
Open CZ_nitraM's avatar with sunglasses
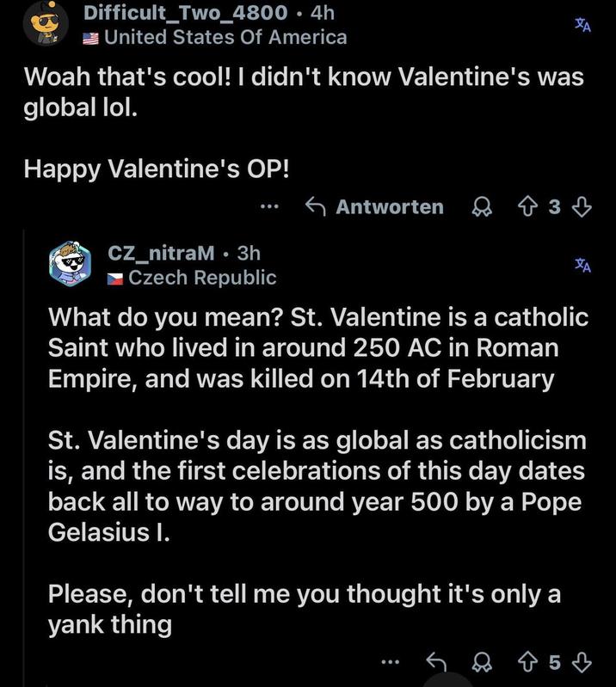click(x=71, y=263)
